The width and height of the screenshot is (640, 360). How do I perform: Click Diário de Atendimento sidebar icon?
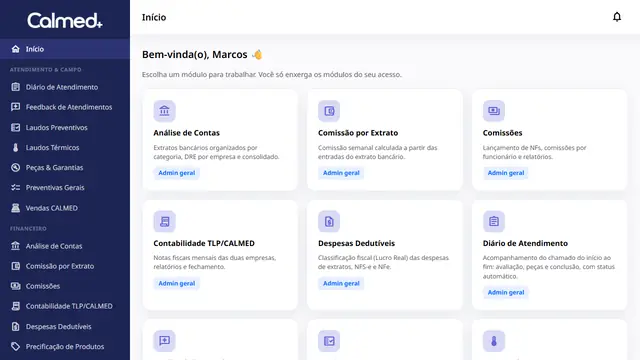click(16, 87)
